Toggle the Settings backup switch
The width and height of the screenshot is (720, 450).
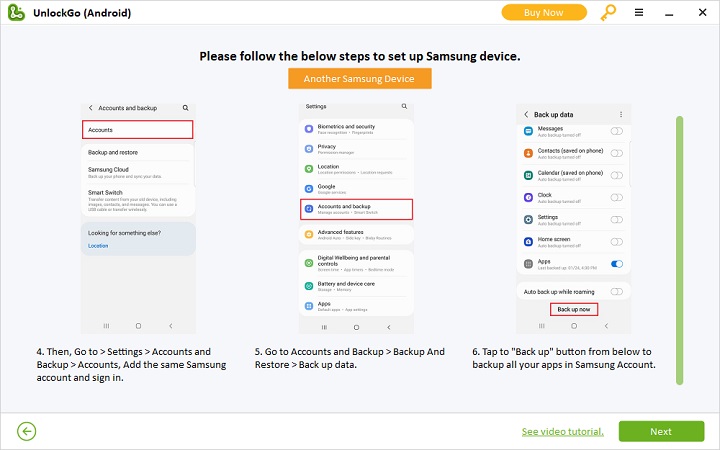[616, 219]
